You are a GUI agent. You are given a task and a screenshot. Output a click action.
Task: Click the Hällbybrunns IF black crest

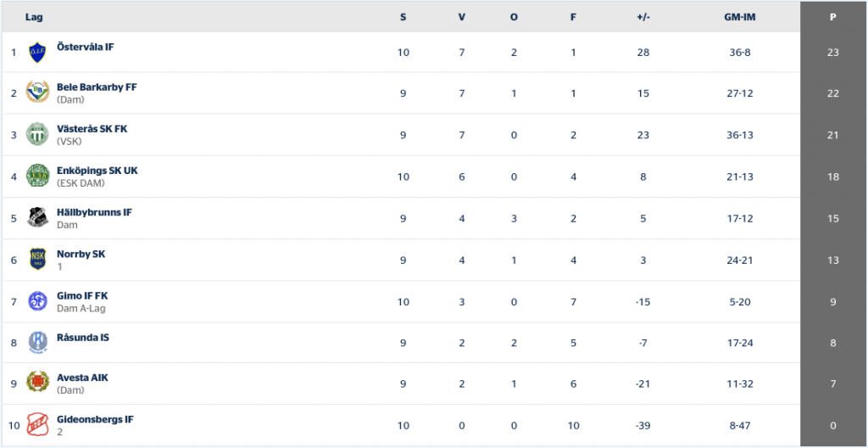pos(37,217)
